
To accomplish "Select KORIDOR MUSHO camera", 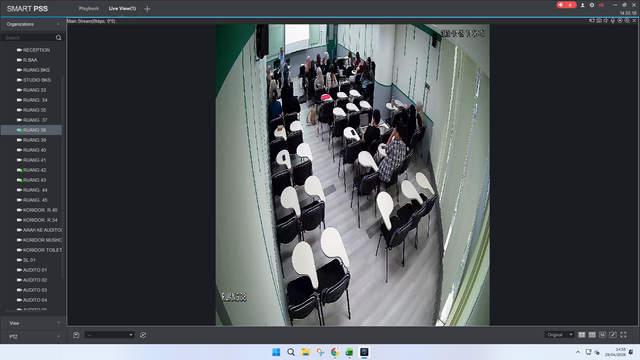I will click(x=39, y=240).
